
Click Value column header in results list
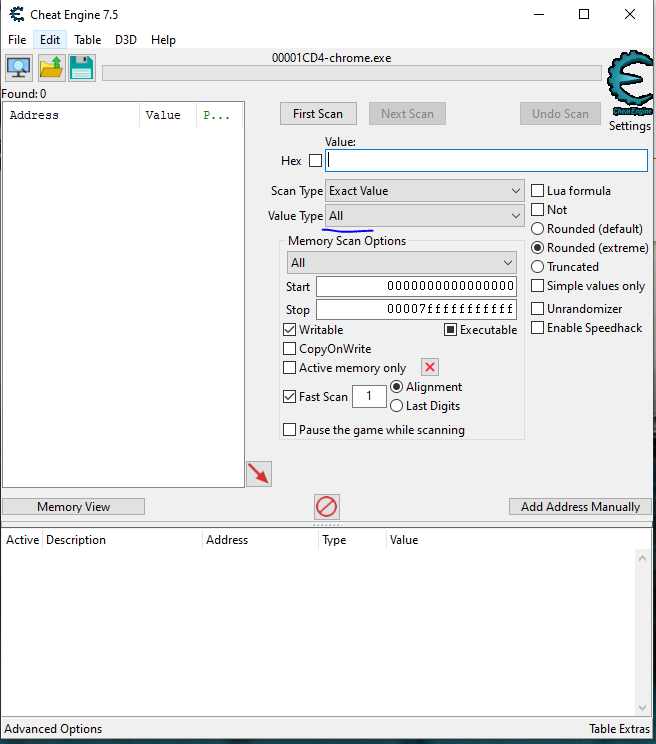(x=168, y=115)
